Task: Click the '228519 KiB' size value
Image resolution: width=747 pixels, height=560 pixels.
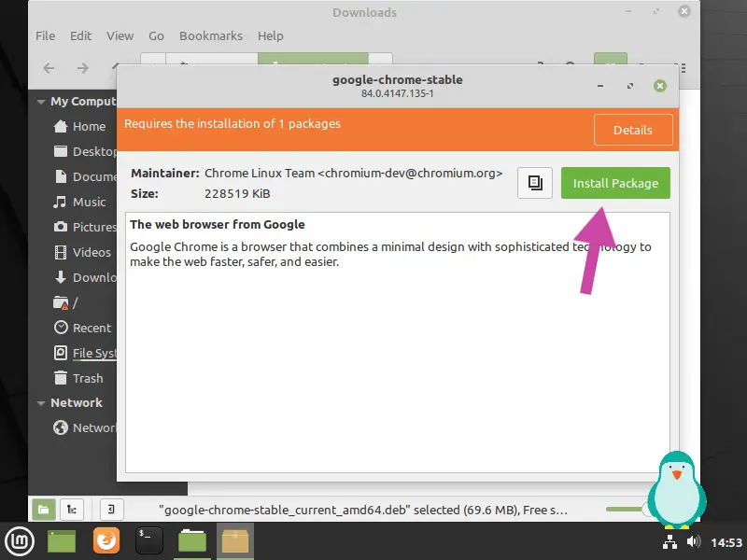Action: [x=237, y=194]
